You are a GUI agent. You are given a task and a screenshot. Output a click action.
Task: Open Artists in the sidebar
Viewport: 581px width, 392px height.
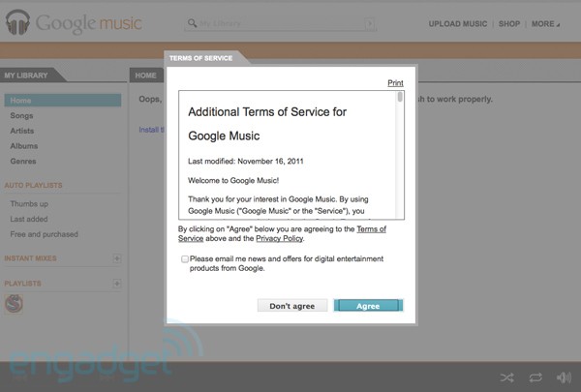pos(22,131)
